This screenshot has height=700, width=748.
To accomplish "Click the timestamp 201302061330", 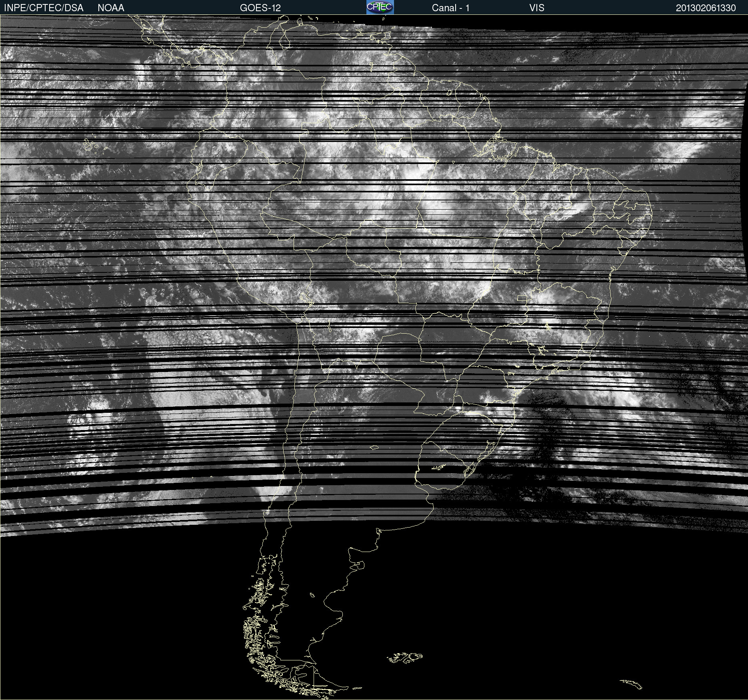I will click(706, 8).
